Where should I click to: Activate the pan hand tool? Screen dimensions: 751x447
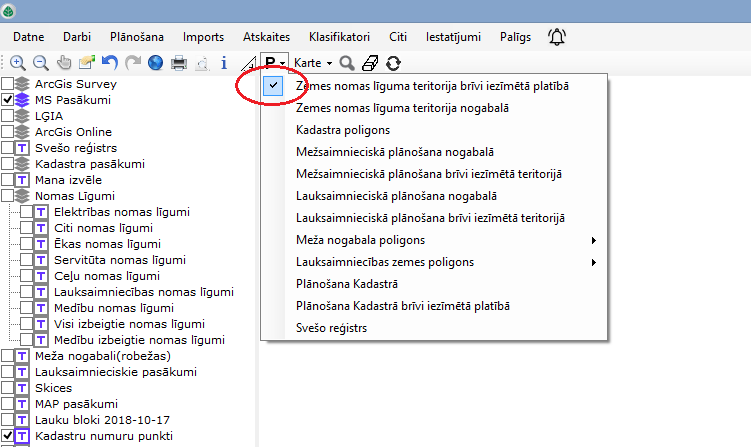coord(64,63)
